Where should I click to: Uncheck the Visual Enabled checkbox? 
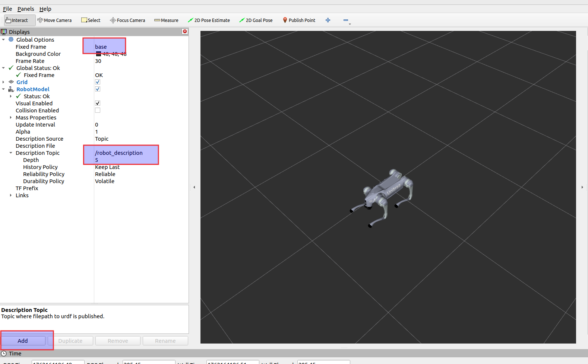[98, 103]
